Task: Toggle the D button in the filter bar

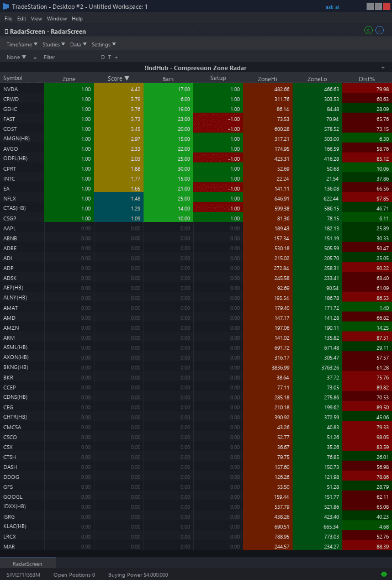Action: click(x=103, y=57)
